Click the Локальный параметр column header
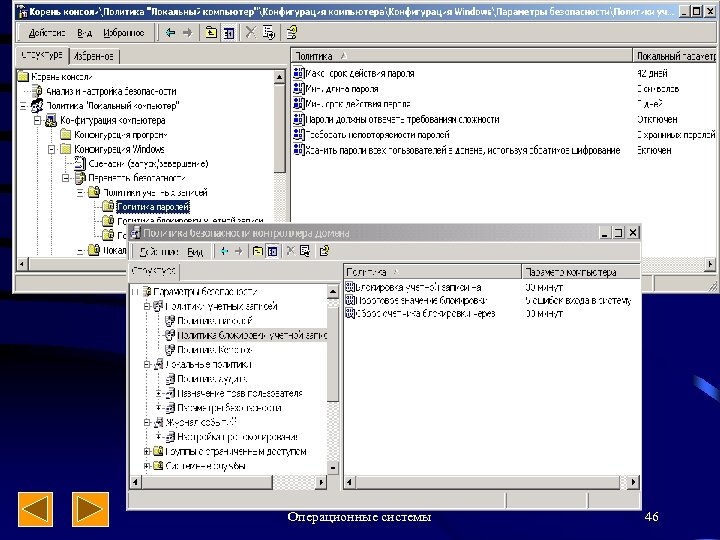This screenshot has width=720, height=540. click(x=675, y=56)
